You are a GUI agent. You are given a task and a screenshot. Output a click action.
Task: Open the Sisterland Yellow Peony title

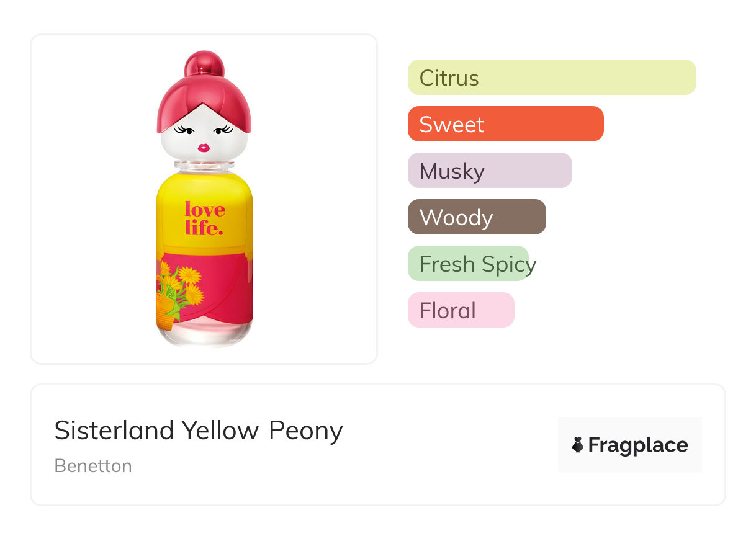click(x=198, y=430)
